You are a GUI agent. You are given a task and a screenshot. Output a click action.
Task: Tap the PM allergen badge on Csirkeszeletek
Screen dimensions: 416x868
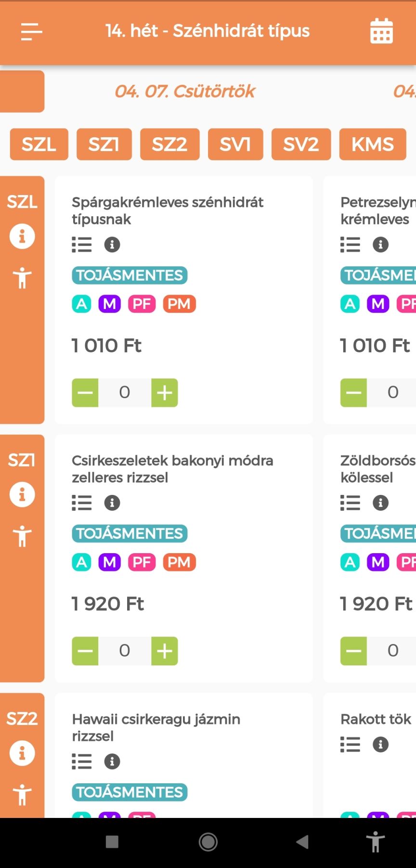(x=179, y=562)
